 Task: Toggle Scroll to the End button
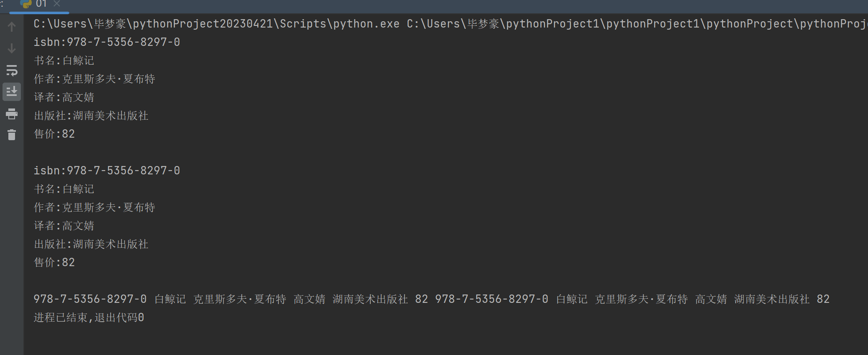point(12,91)
